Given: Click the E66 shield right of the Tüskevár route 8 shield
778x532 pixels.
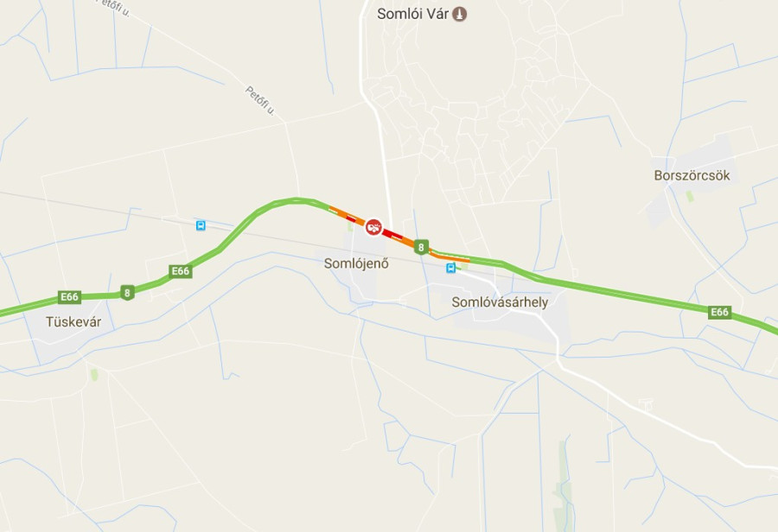Looking at the screenshot, I should [x=180, y=270].
